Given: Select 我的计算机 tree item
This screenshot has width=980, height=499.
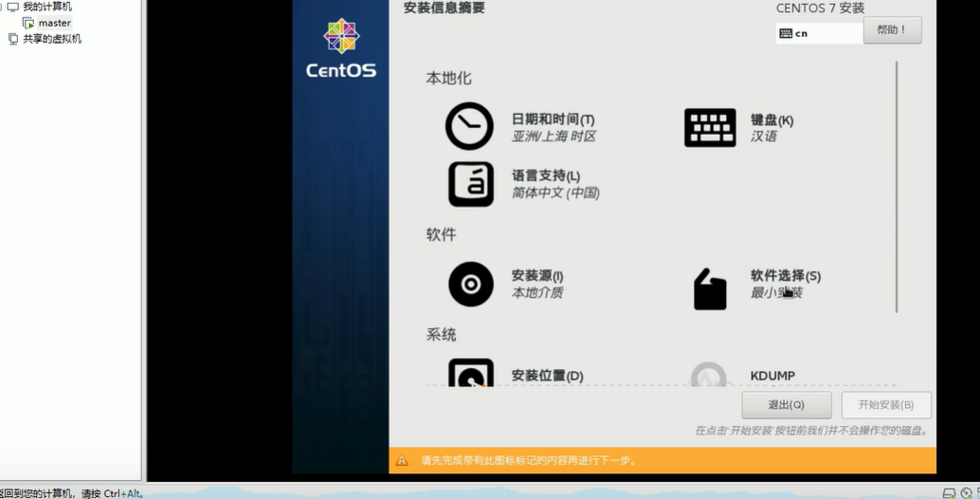Looking at the screenshot, I should coord(46,7).
